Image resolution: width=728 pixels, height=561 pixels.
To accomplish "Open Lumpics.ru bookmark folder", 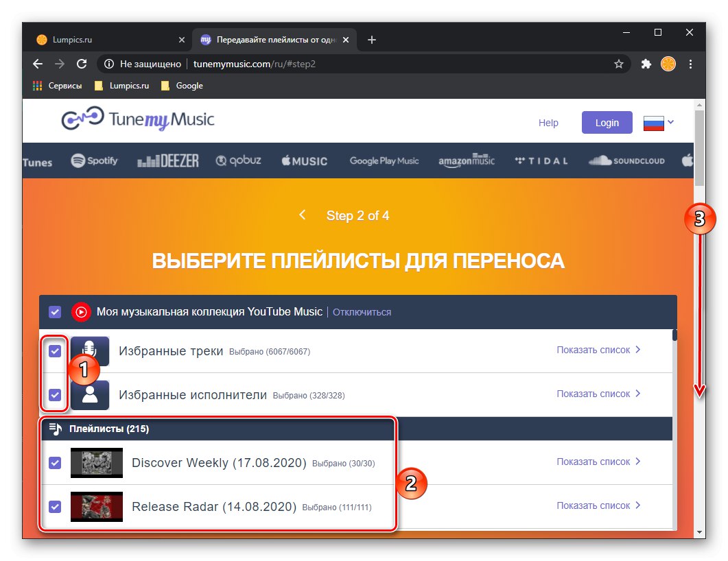I will pyautogui.click(x=121, y=86).
